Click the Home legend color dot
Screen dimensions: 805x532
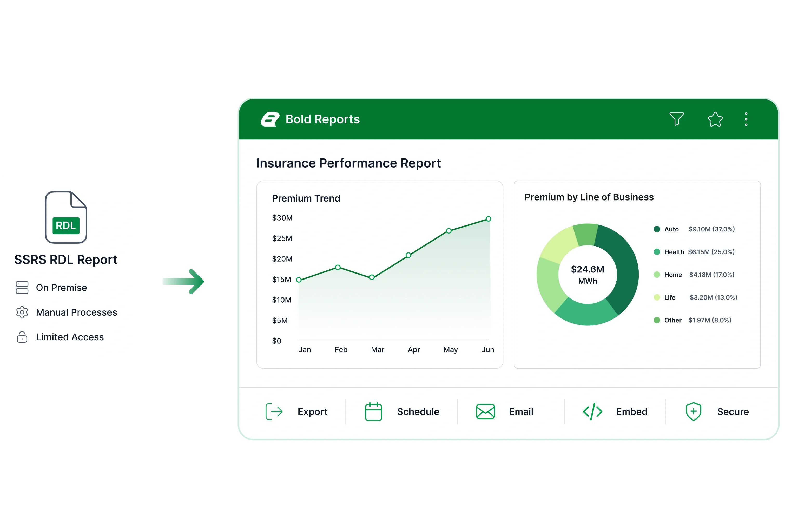(657, 275)
